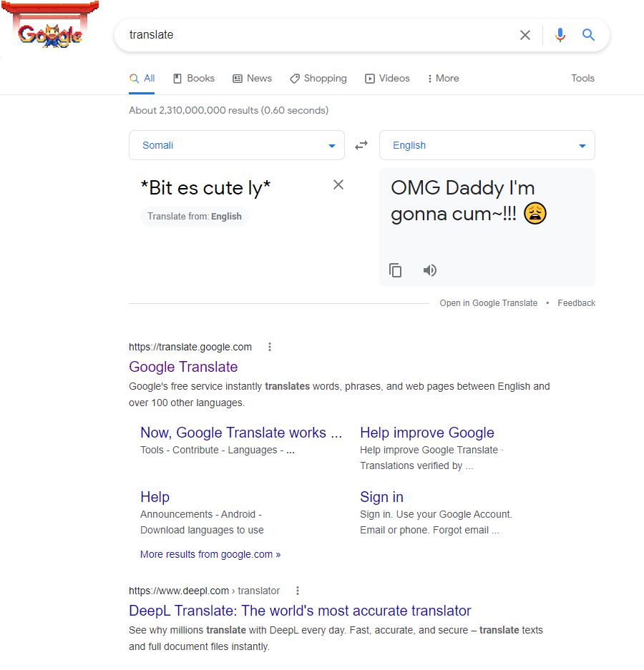Click the microphone icon to search by voice
The image size is (644, 670).
[x=560, y=34]
